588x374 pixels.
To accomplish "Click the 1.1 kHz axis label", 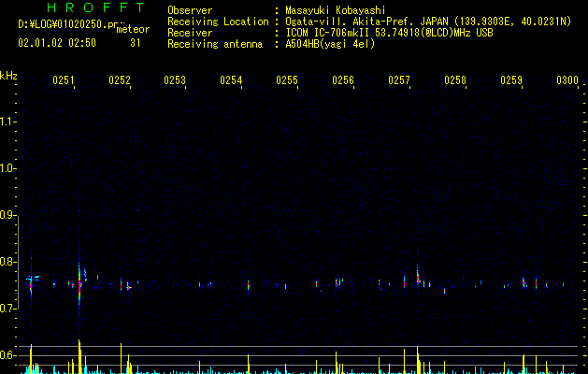I will click(x=7, y=122).
